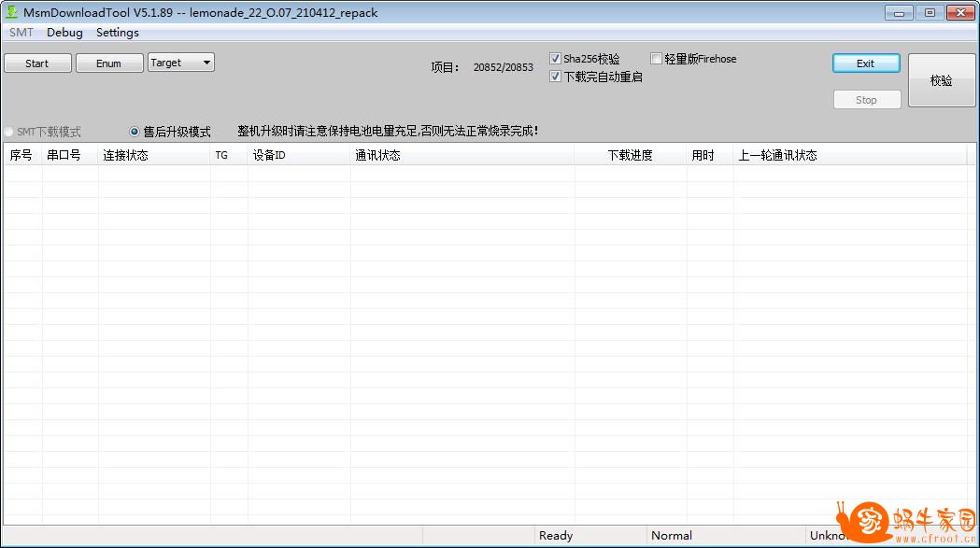The image size is (980, 548).
Task: Select the 售后升级模式 radio button
Action: pyautogui.click(x=134, y=132)
